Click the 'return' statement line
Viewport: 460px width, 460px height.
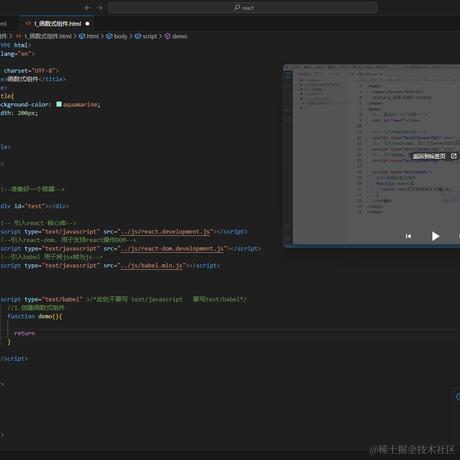(24, 333)
